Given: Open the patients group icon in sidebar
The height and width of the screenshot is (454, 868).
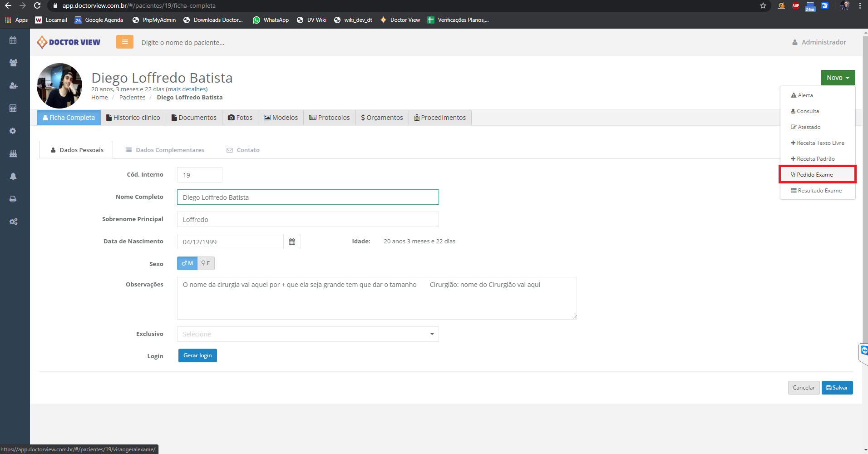Looking at the screenshot, I should pos(13,63).
